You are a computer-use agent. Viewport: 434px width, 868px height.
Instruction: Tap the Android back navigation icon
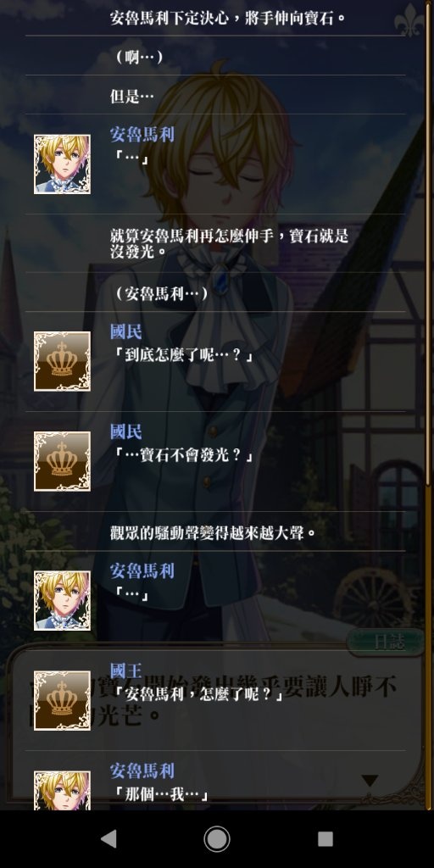pos(108,839)
